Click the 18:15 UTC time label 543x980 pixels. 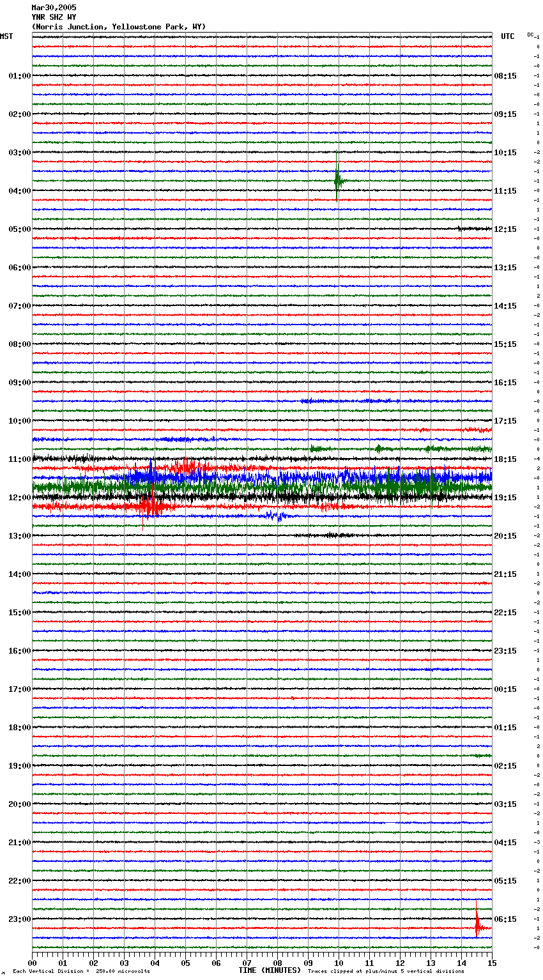(x=505, y=459)
